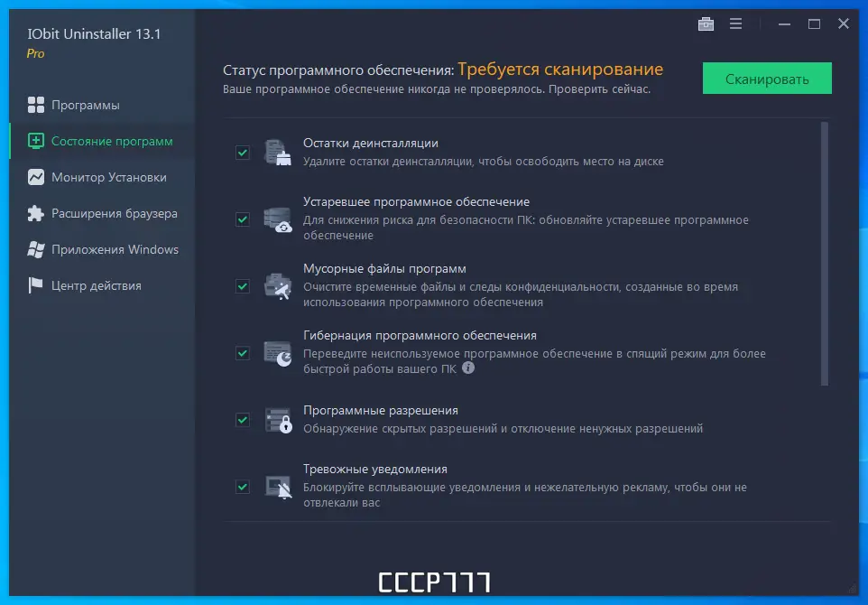Click the toolbox icon in the title bar
868x605 pixels.
pos(706,23)
